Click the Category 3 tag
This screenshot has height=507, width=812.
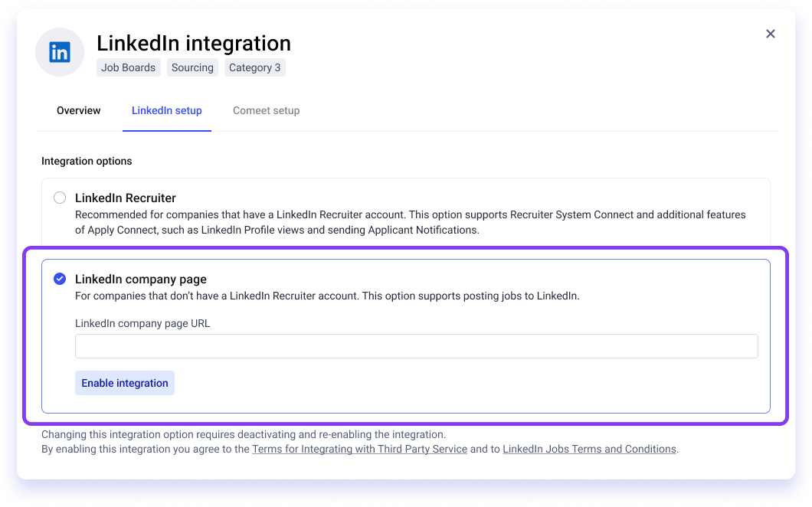pyautogui.click(x=255, y=68)
